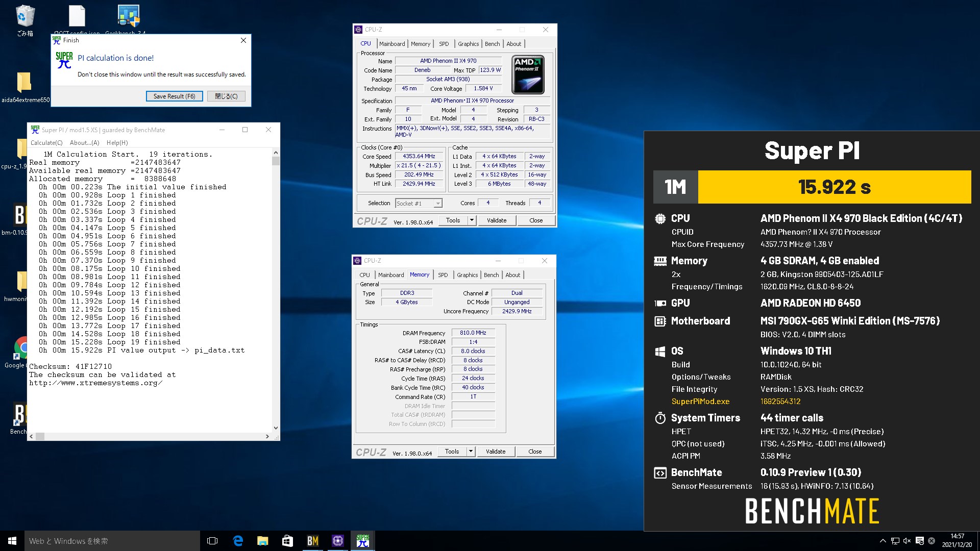The width and height of the screenshot is (980, 551).
Task: Open Task View on the taskbar
Action: pos(212,541)
